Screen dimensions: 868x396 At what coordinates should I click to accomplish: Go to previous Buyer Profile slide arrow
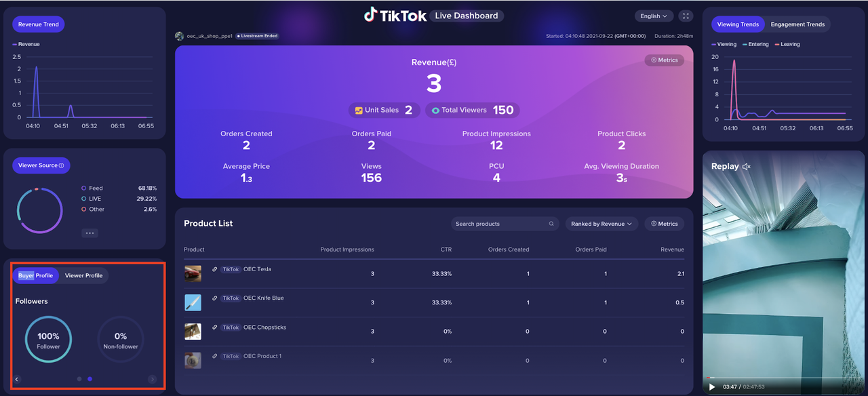(17, 379)
